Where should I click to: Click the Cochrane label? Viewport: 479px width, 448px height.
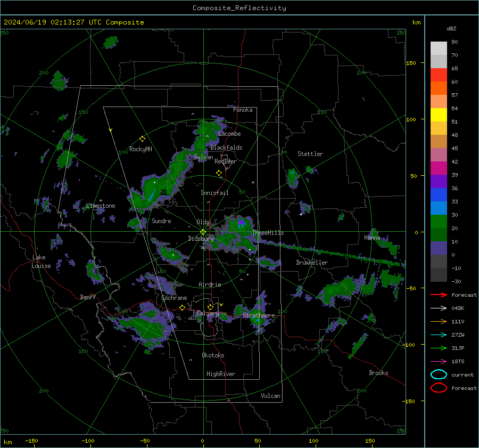(174, 298)
